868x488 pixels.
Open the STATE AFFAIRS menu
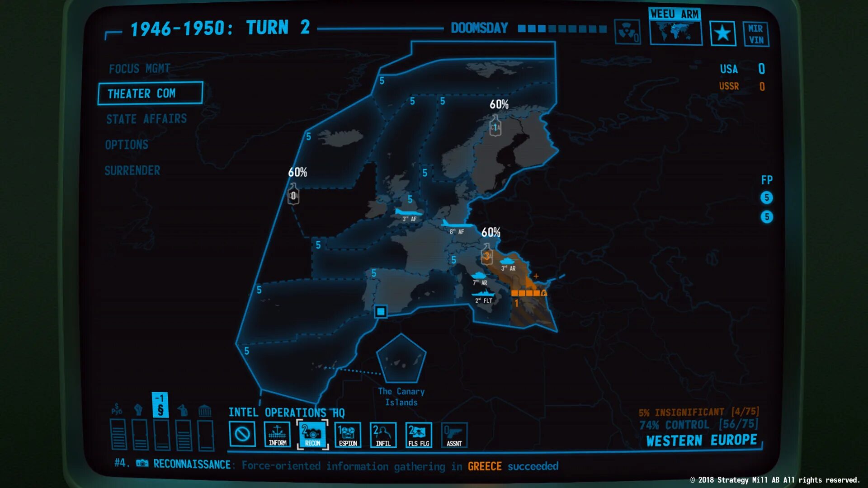146,119
